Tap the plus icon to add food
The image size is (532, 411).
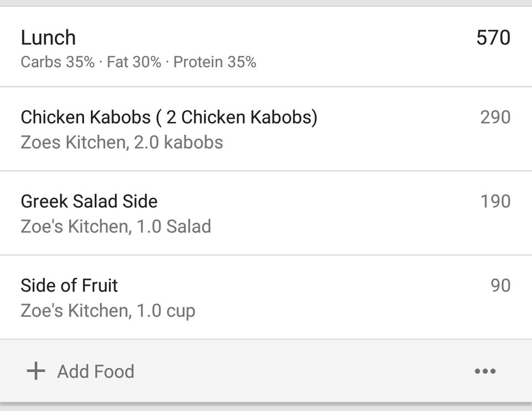(35, 371)
